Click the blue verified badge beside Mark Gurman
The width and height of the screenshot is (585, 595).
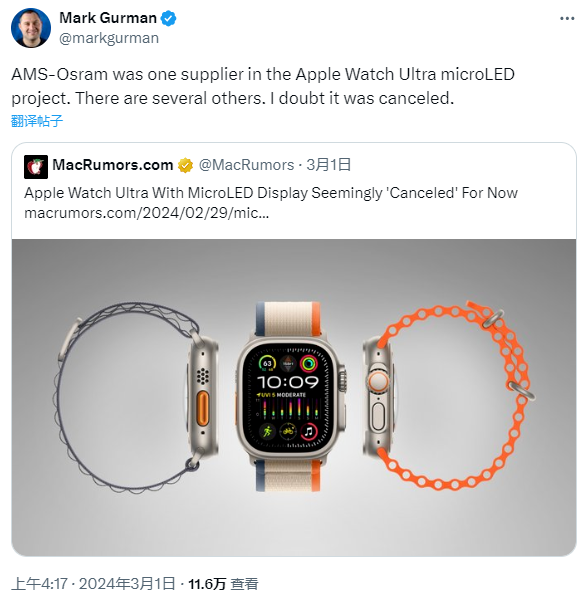click(168, 18)
